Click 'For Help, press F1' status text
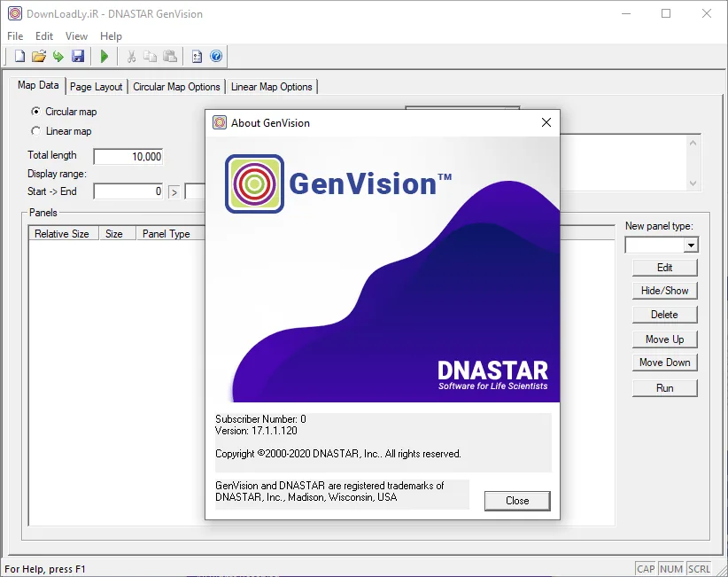 [x=45, y=569]
